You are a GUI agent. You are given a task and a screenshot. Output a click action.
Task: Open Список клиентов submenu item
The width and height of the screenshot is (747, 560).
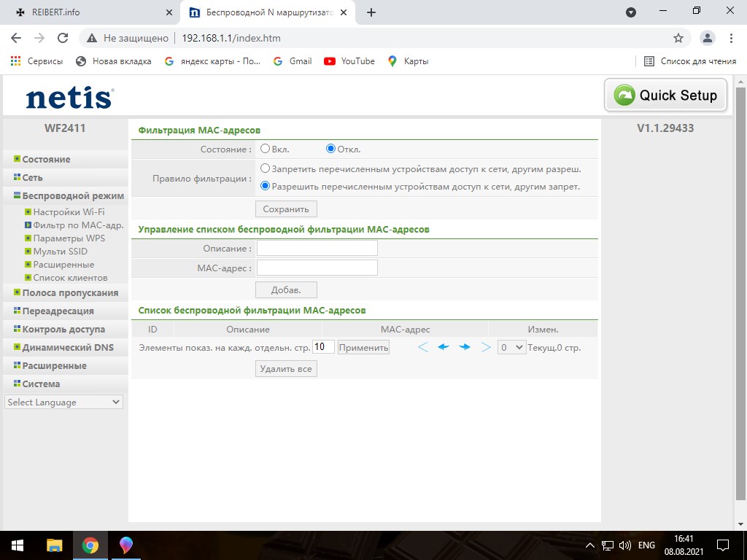click(66, 278)
